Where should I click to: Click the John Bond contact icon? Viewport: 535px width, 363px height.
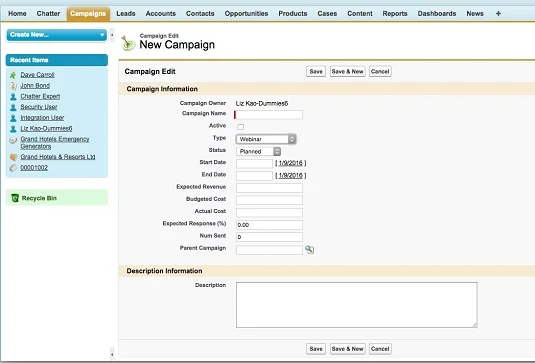[x=13, y=86]
